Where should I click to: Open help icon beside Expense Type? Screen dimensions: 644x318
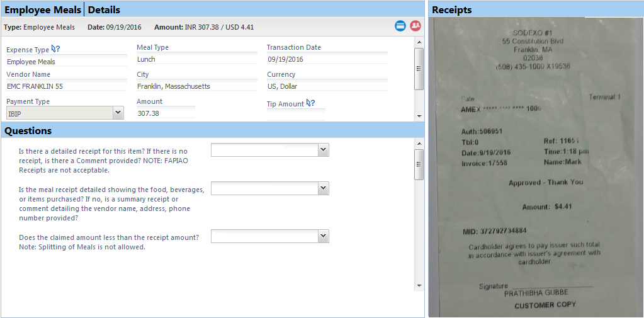tap(55, 49)
